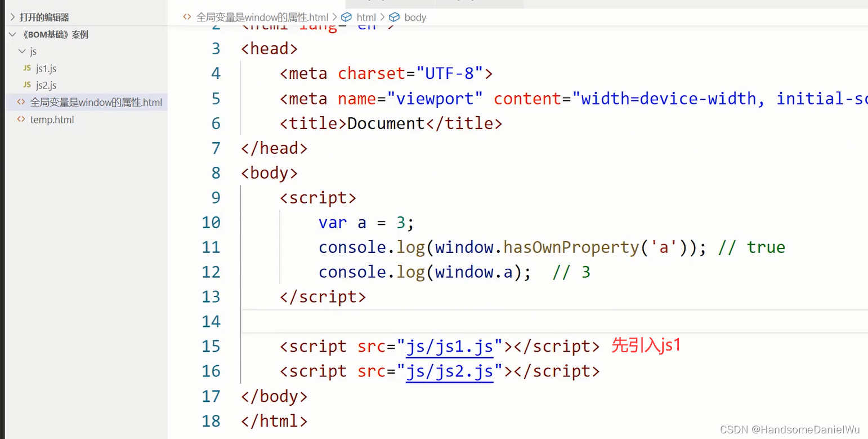
Task: Click the JS icon beside js1.js
Action: (26, 68)
